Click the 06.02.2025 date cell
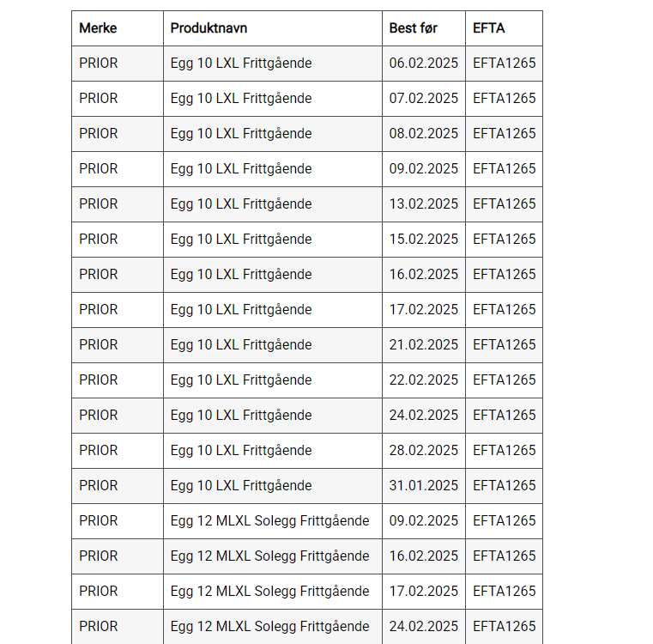Viewport: 653px width, 644px height. [424, 64]
